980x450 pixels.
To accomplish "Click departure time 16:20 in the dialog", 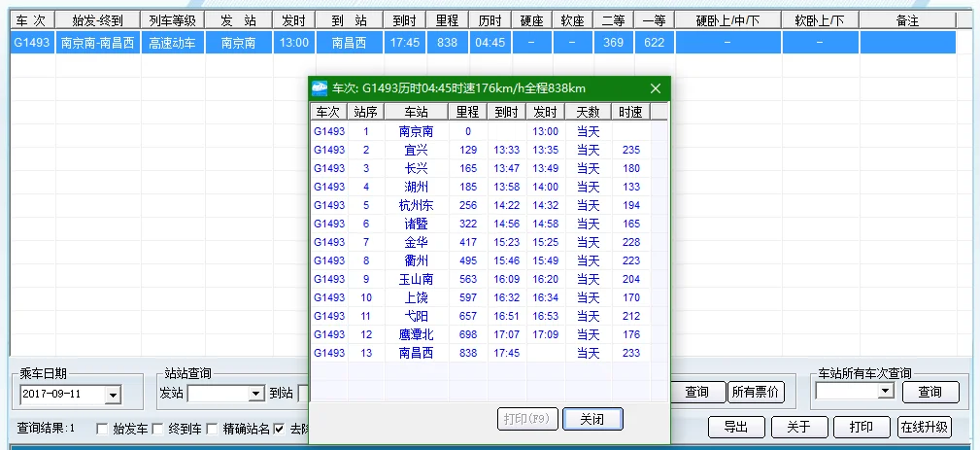I will [x=545, y=279].
